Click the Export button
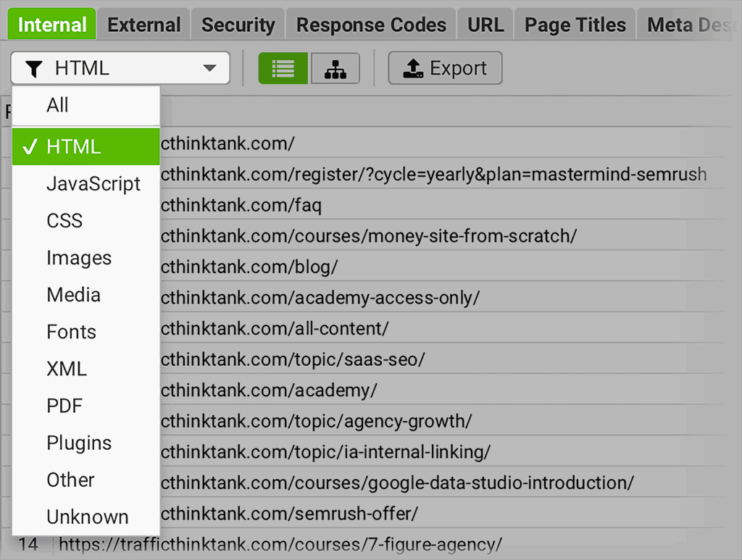The height and width of the screenshot is (560, 742). click(x=445, y=68)
